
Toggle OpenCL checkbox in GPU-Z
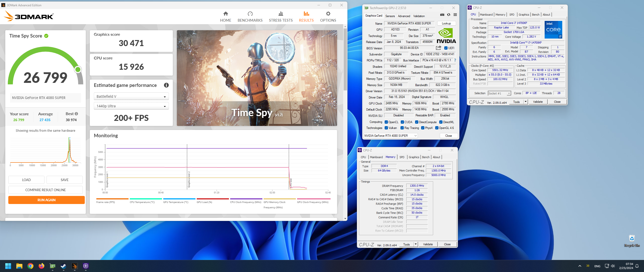pos(386,122)
